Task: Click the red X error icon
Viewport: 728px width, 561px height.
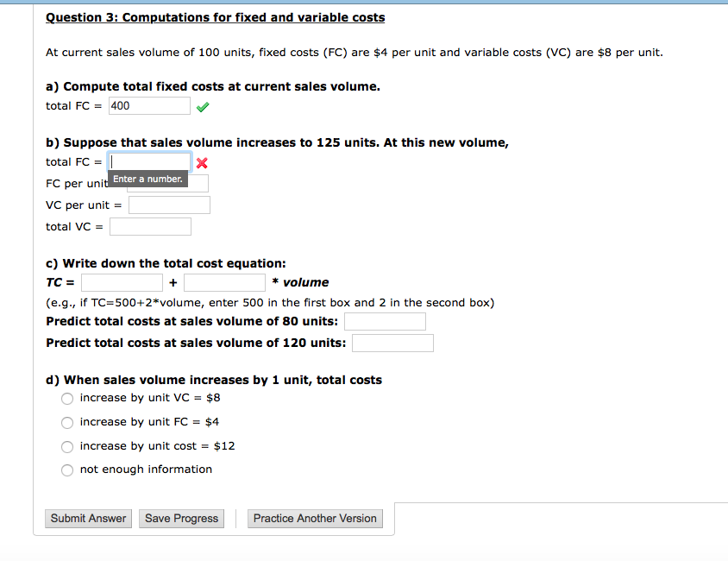Action: point(202,162)
